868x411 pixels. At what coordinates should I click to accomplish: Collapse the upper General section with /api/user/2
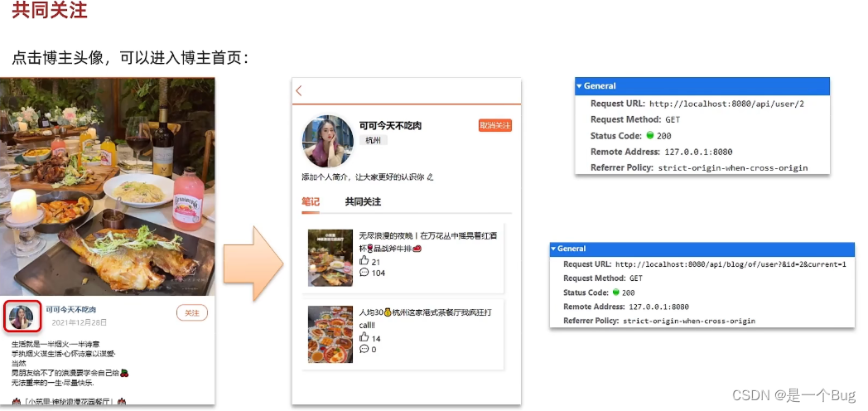[580, 86]
